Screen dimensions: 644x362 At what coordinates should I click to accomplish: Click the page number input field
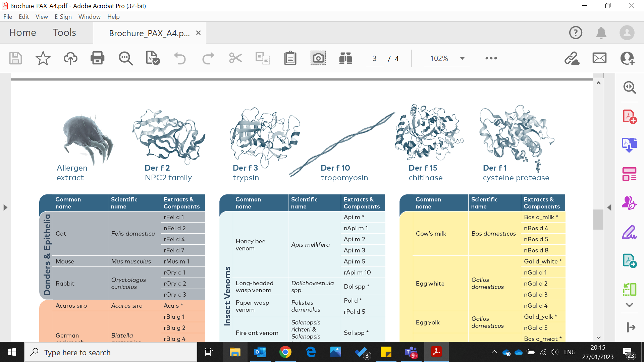coord(374,59)
